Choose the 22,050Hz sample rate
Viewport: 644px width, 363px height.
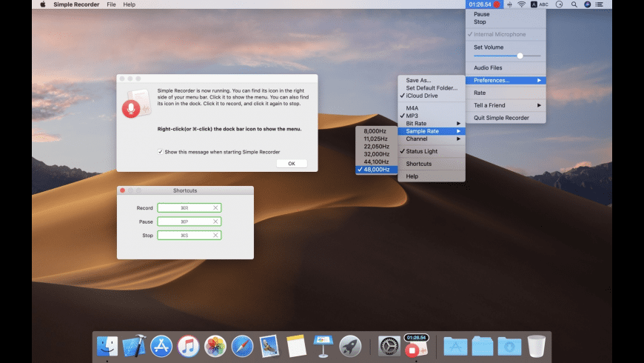(376, 147)
